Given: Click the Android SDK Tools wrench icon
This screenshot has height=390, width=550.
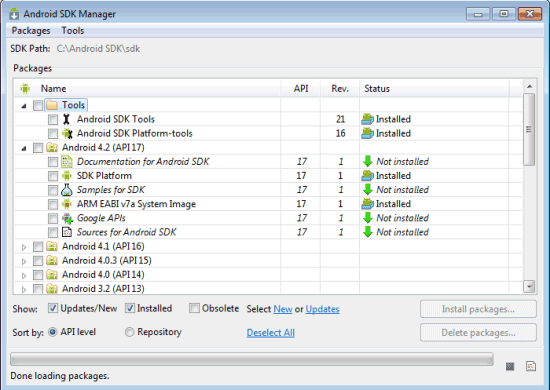Looking at the screenshot, I should [66, 119].
